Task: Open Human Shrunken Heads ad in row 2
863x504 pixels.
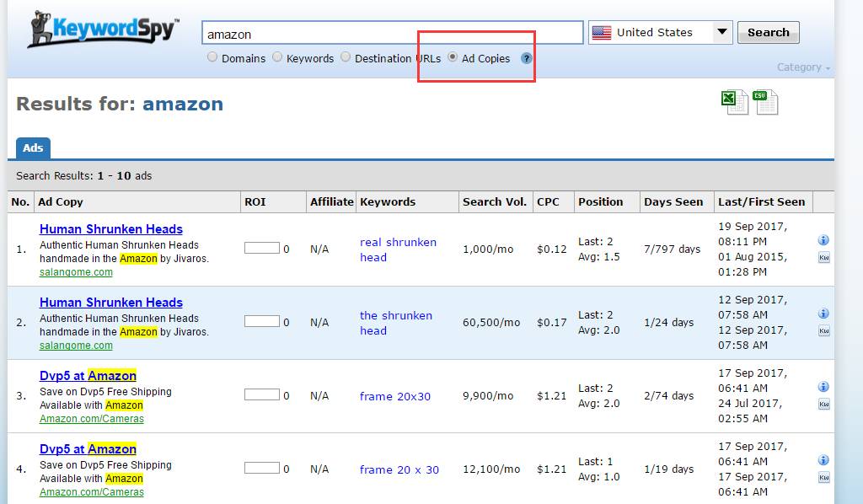Action: [x=111, y=302]
